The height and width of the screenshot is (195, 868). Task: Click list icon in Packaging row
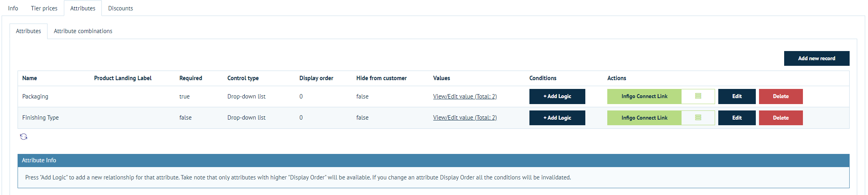(x=698, y=96)
